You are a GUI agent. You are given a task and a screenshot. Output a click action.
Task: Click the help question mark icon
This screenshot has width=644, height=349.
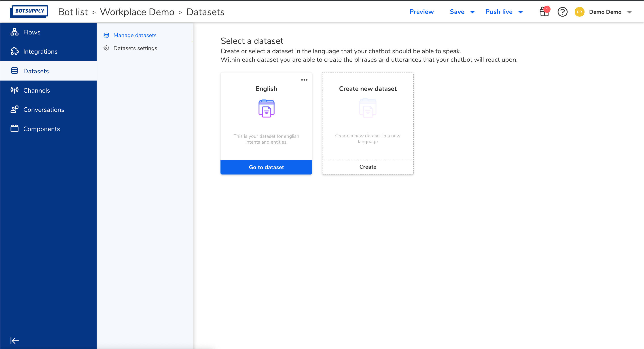pos(562,12)
